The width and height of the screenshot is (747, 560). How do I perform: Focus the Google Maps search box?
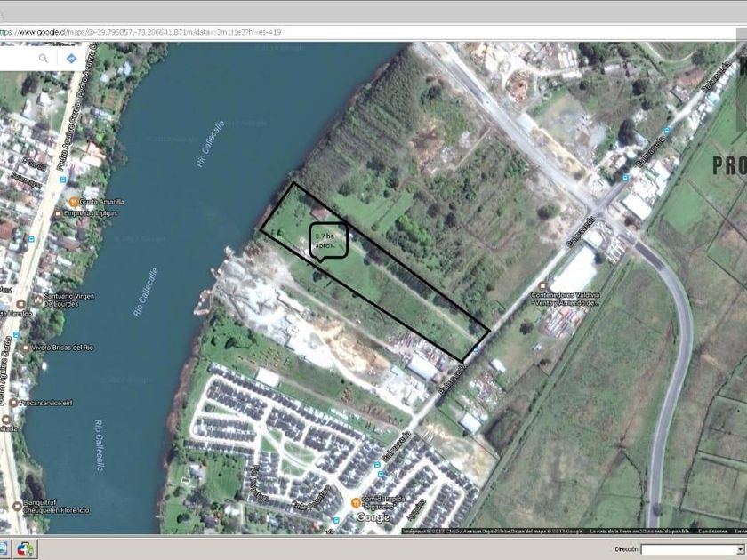tap(18, 59)
